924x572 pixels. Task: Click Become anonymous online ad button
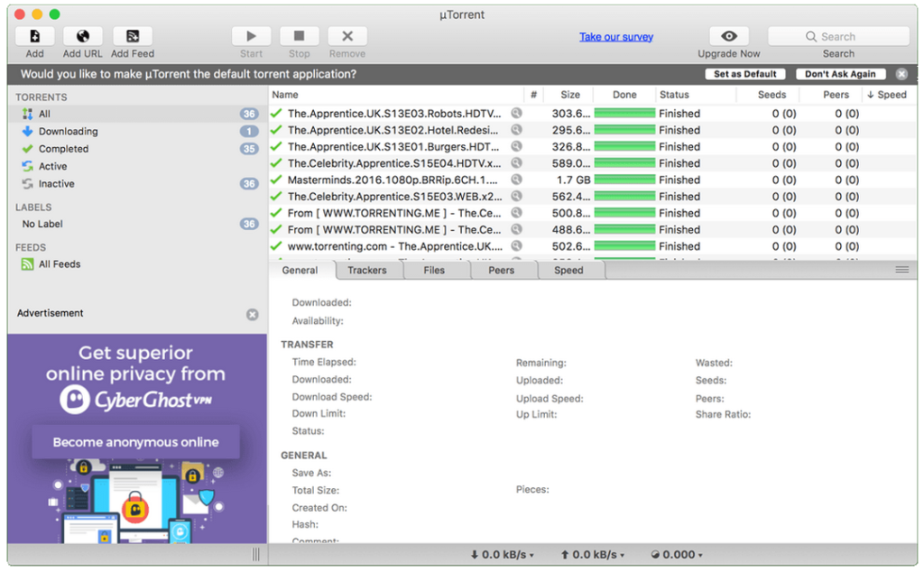pos(135,442)
